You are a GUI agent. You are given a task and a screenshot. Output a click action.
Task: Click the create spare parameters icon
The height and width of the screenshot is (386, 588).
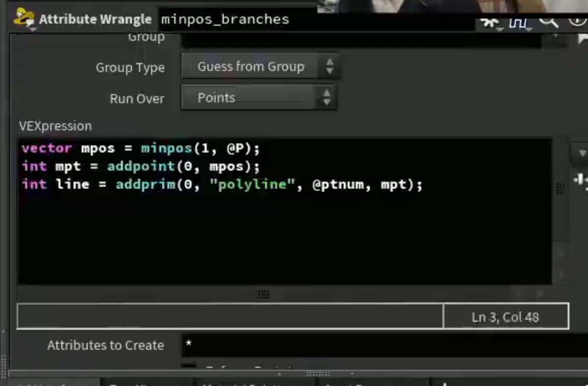pos(580,180)
